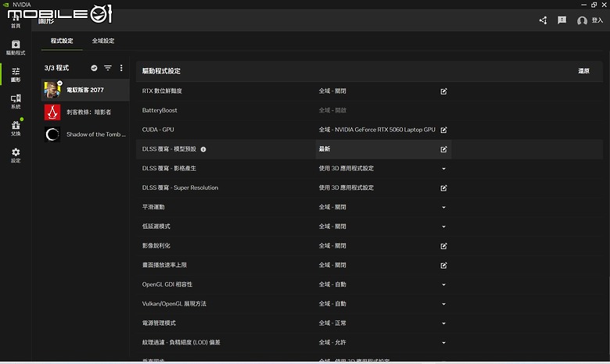
Task: Expand OpenGL GDI 相容性 dropdown
Action: [x=443, y=284]
